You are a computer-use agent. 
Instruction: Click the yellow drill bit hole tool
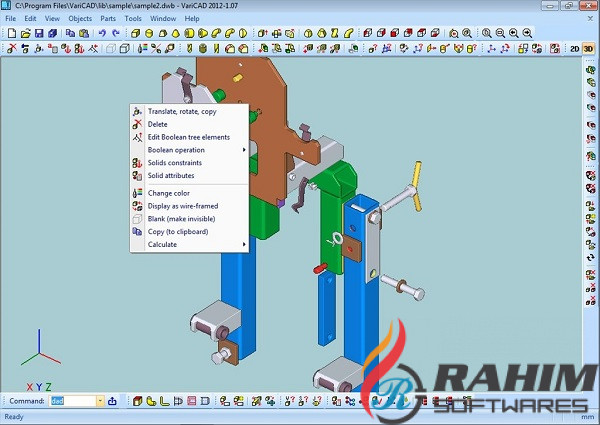[189, 49]
